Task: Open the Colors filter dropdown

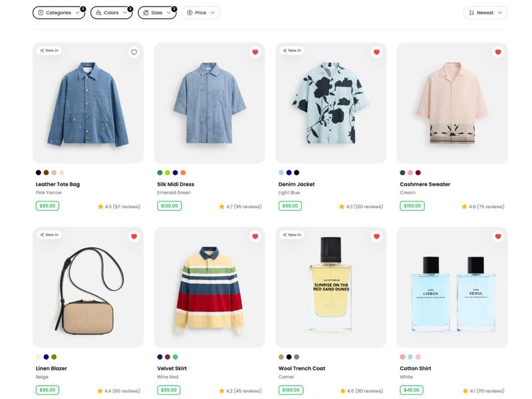Action: point(110,12)
